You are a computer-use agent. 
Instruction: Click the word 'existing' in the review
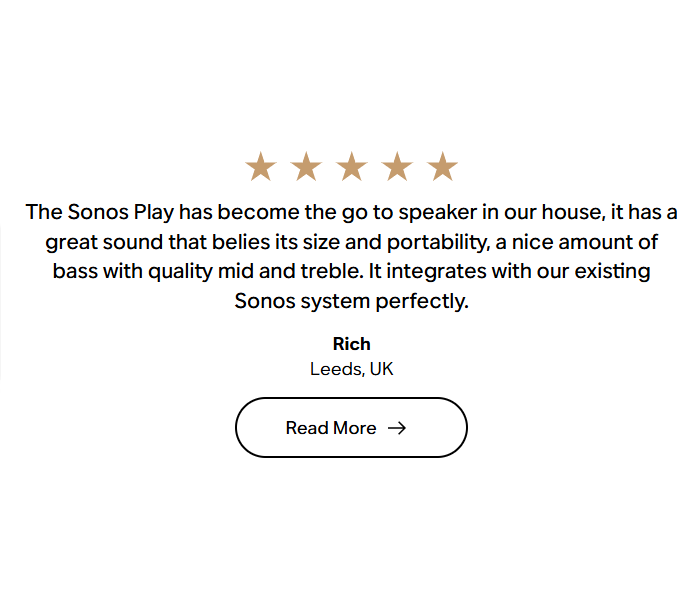(x=612, y=272)
